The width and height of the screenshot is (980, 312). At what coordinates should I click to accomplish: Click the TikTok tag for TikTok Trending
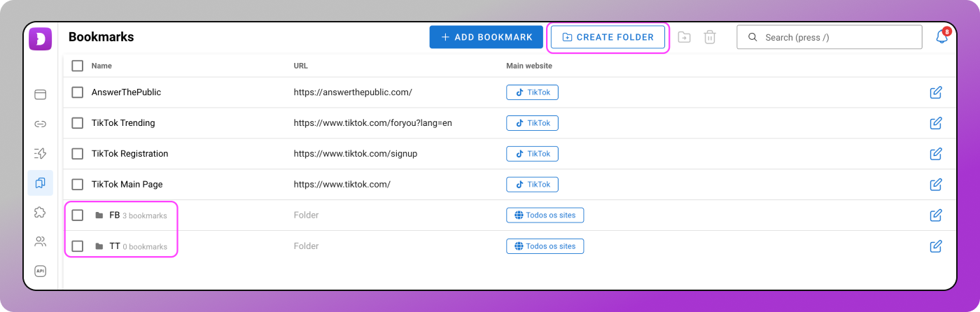click(533, 123)
